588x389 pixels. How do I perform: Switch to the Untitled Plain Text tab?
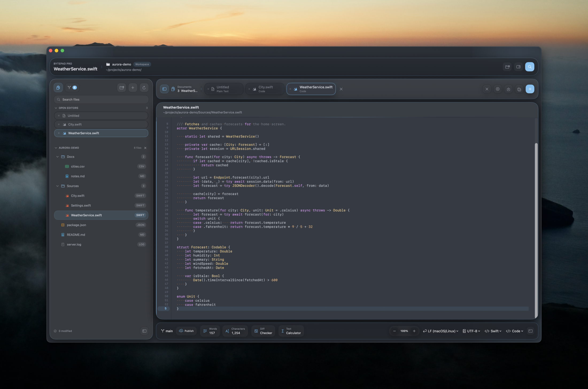224,89
